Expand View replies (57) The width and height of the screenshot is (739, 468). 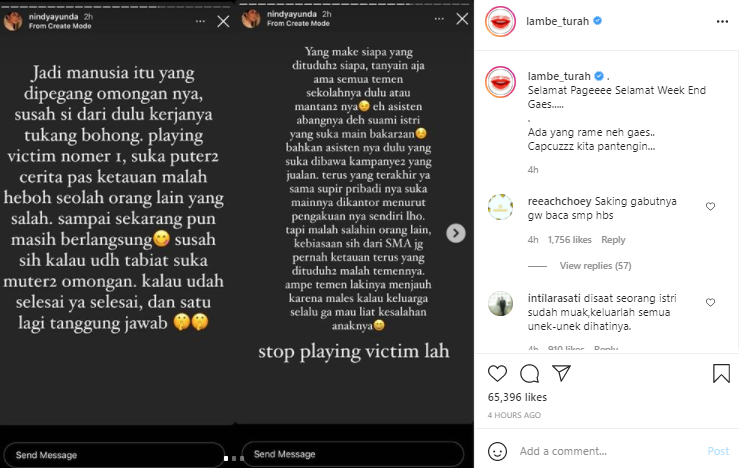pos(595,266)
